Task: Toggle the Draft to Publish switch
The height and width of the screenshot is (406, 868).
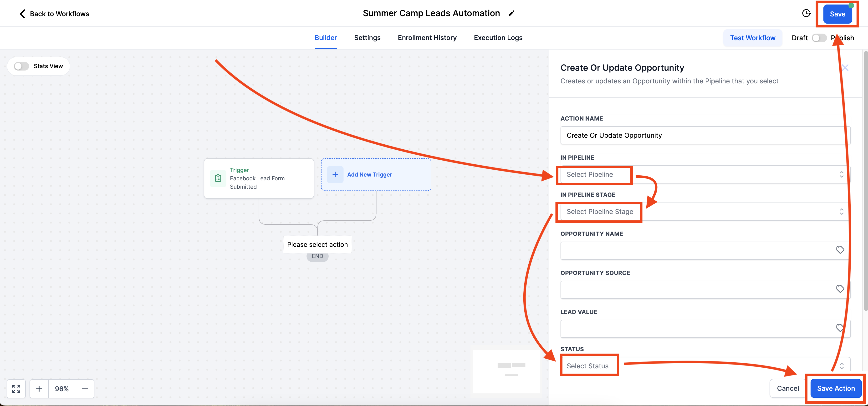Action: 819,38
